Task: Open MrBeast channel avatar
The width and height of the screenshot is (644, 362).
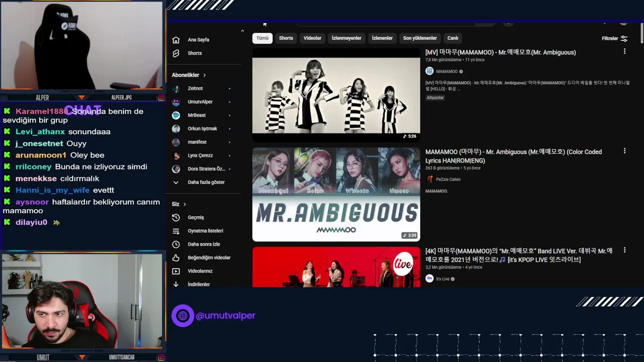Action: (176, 115)
